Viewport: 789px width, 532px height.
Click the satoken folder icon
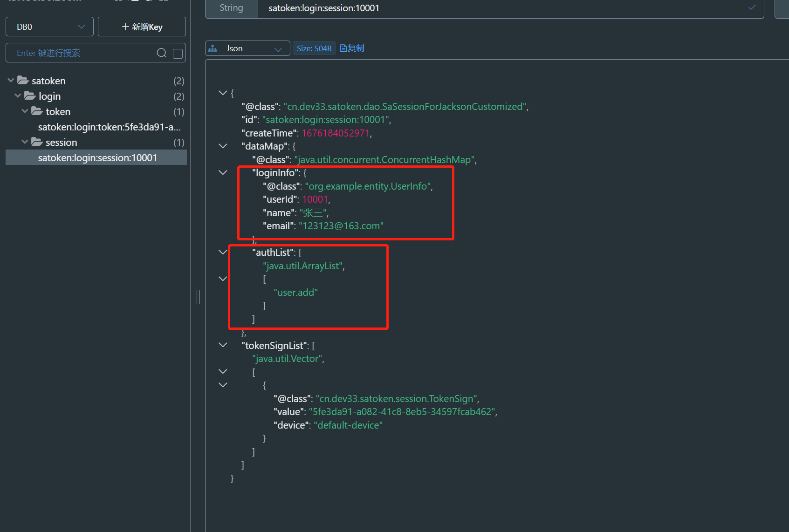[x=23, y=81]
